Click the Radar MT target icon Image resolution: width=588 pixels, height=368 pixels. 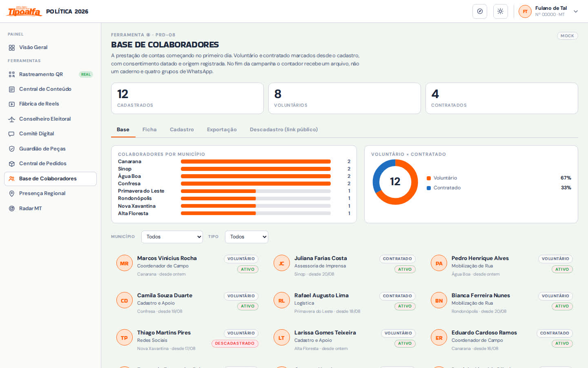[12, 209]
